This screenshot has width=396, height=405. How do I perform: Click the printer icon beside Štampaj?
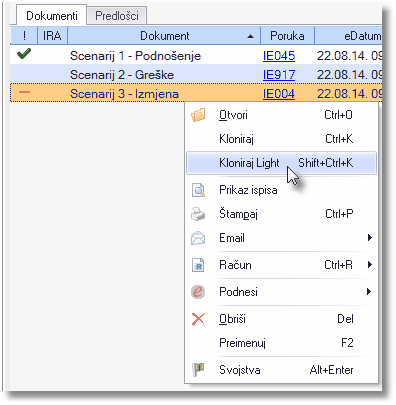[198, 214]
